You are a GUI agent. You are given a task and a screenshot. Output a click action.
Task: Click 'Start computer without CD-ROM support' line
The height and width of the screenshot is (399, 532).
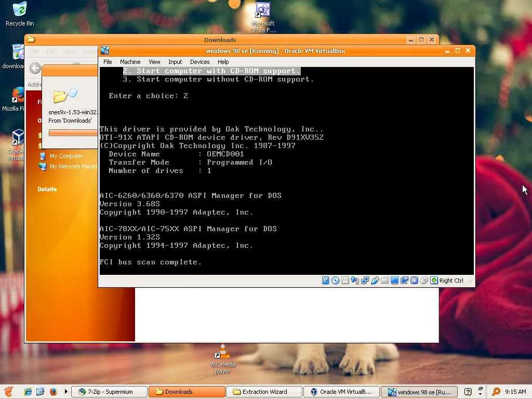coord(218,79)
